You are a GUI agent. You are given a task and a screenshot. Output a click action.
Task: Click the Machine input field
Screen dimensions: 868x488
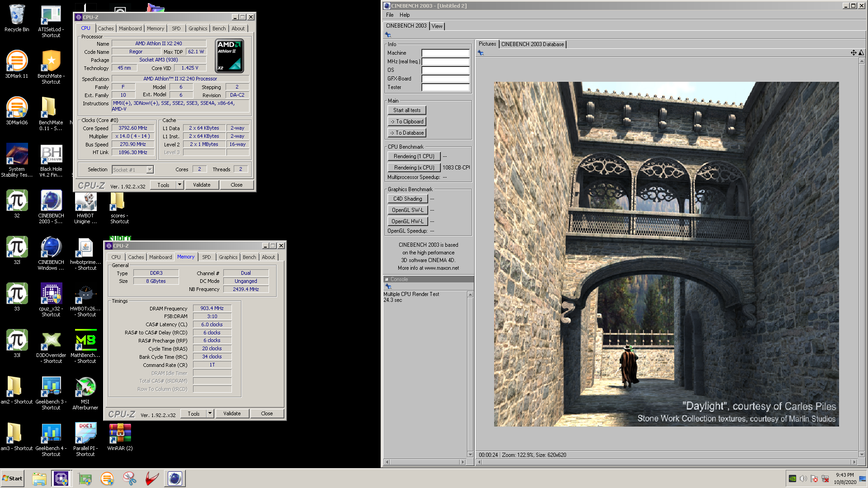coord(446,53)
